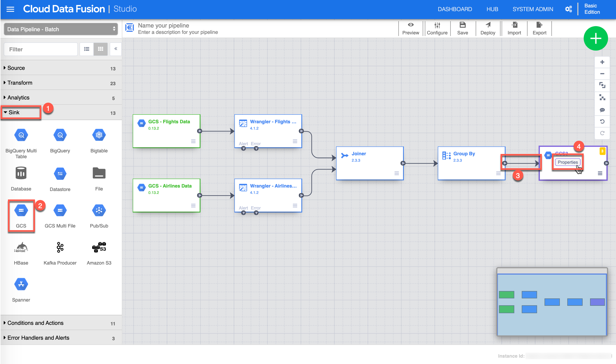Add the Pub/Sub sink plugin
Screen dimensions: 616x364
point(99,211)
